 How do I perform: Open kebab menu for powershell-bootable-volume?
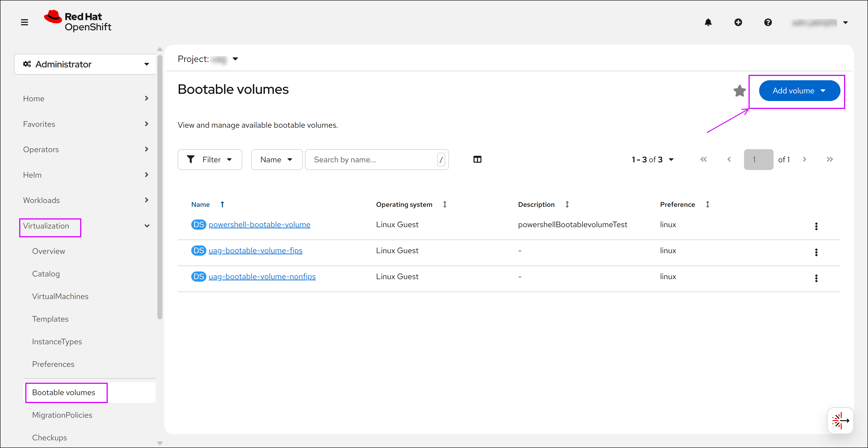pos(816,226)
